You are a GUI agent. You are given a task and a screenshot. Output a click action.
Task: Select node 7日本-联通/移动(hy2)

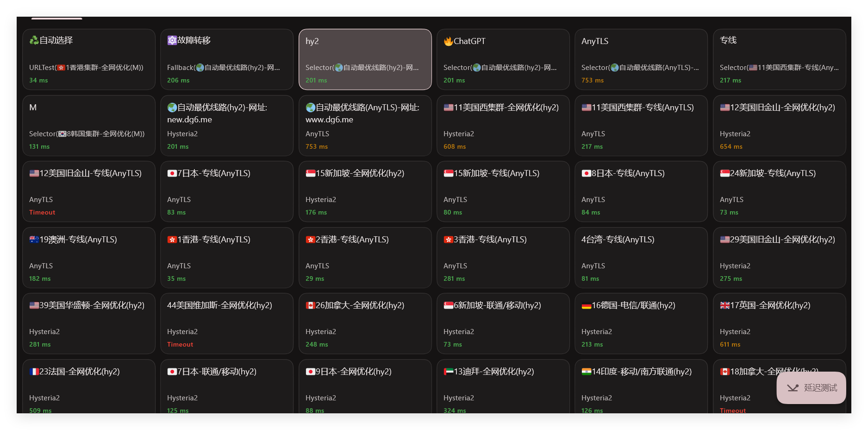click(x=227, y=386)
